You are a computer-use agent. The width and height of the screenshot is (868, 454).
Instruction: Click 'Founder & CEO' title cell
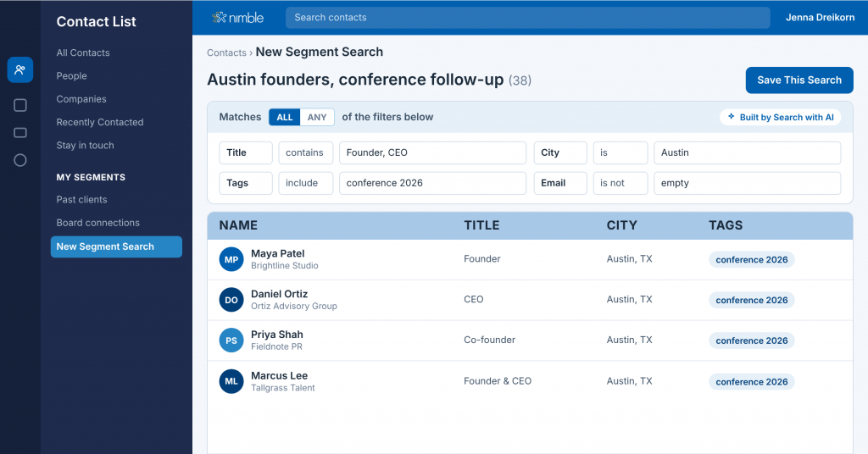tap(498, 381)
